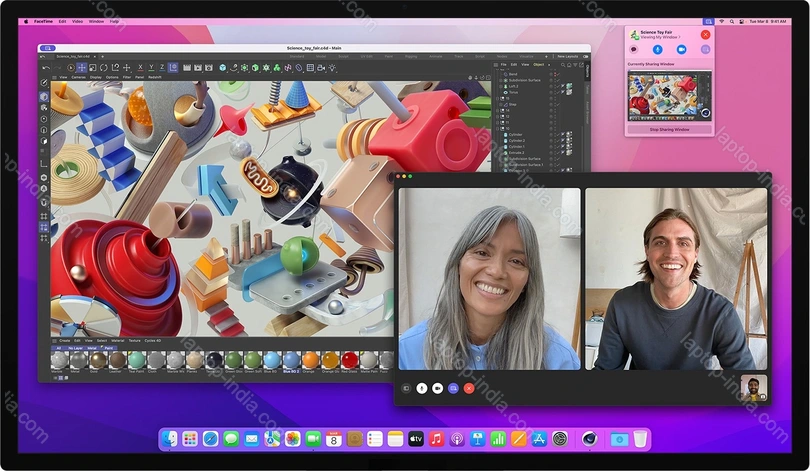Open Create menu in material manager
Image resolution: width=810 pixels, height=471 pixels.
coord(63,340)
